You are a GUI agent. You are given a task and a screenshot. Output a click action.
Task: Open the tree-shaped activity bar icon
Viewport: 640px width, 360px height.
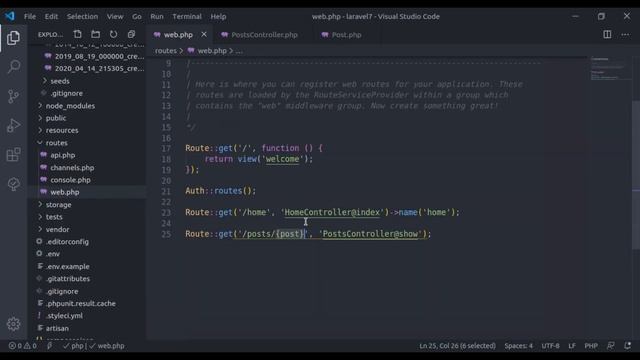13,184
